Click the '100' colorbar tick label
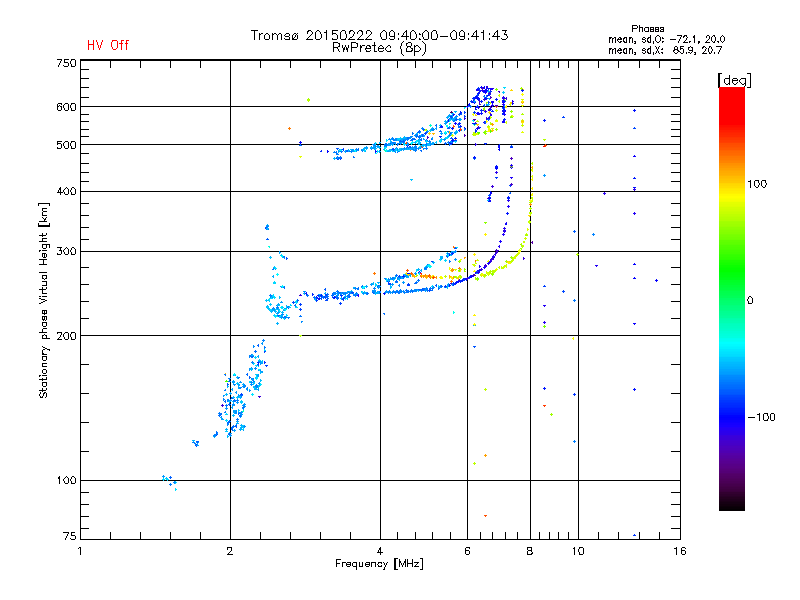This screenshot has width=800, height=600. pos(757,184)
